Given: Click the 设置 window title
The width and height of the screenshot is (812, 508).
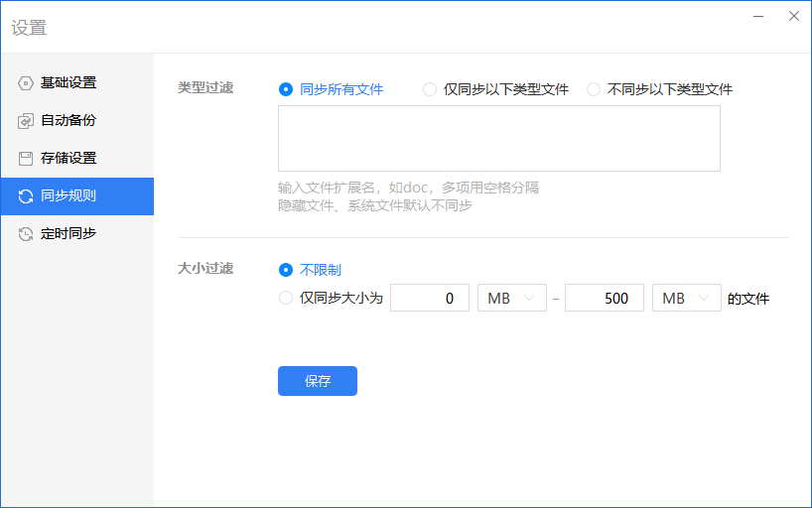Looking at the screenshot, I should tap(30, 28).
